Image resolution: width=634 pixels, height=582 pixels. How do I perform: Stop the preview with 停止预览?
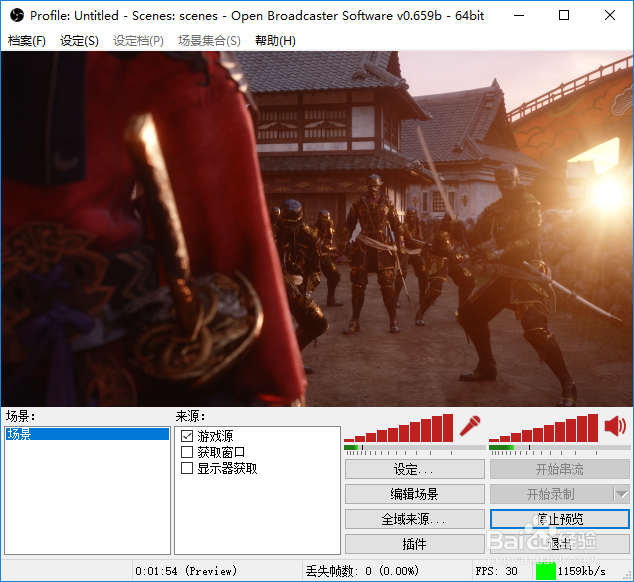click(560, 519)
